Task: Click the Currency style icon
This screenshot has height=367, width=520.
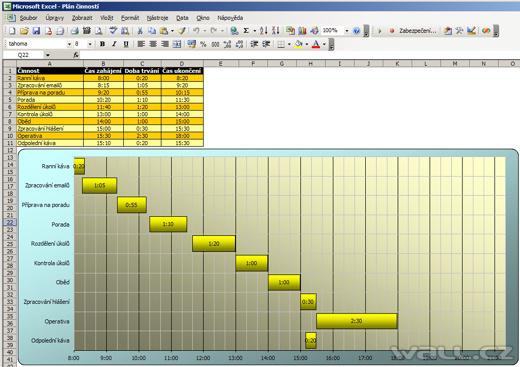Action: tap(191, 44)
